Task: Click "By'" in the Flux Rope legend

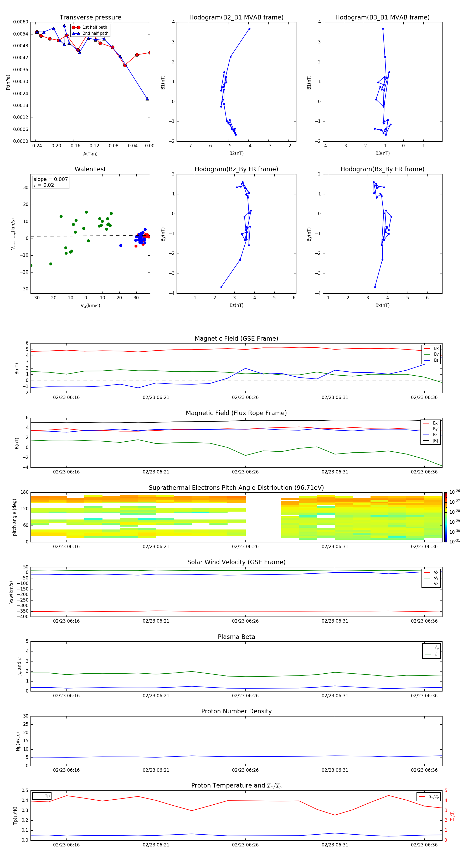Action: 436,429
